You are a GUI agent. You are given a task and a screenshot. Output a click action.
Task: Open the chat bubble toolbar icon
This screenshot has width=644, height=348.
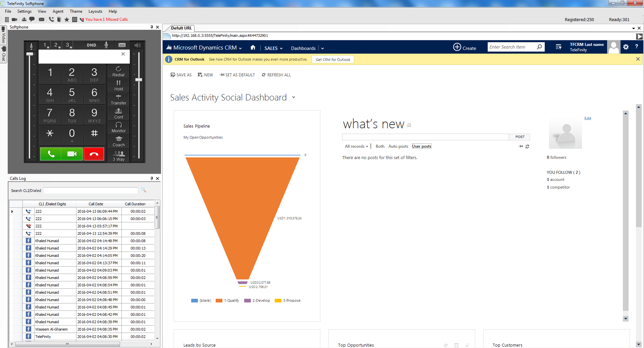click(x=32, y=19)
